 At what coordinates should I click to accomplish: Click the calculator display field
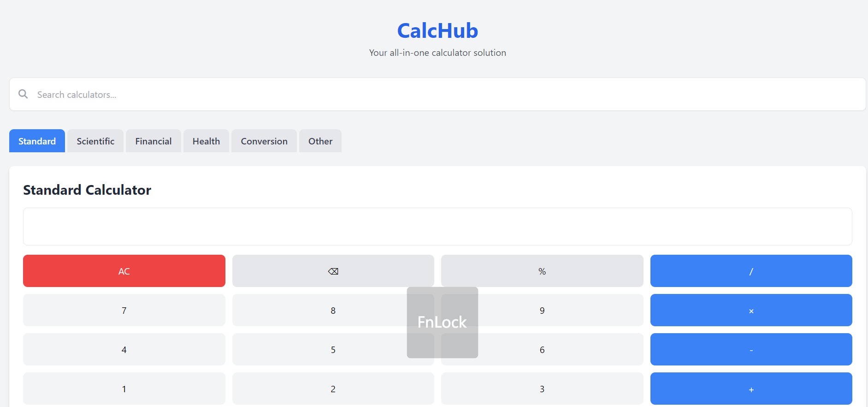(x=437, y=227)
